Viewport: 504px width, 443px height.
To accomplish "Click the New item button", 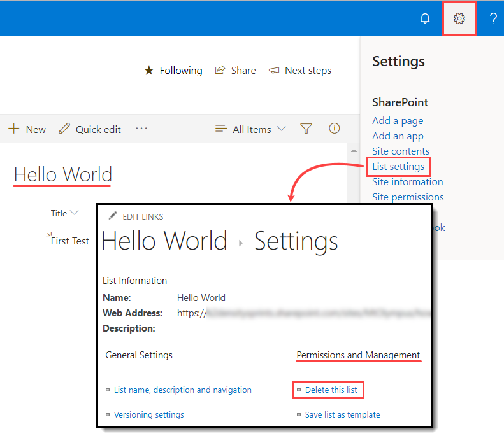I will coord(27,129).
